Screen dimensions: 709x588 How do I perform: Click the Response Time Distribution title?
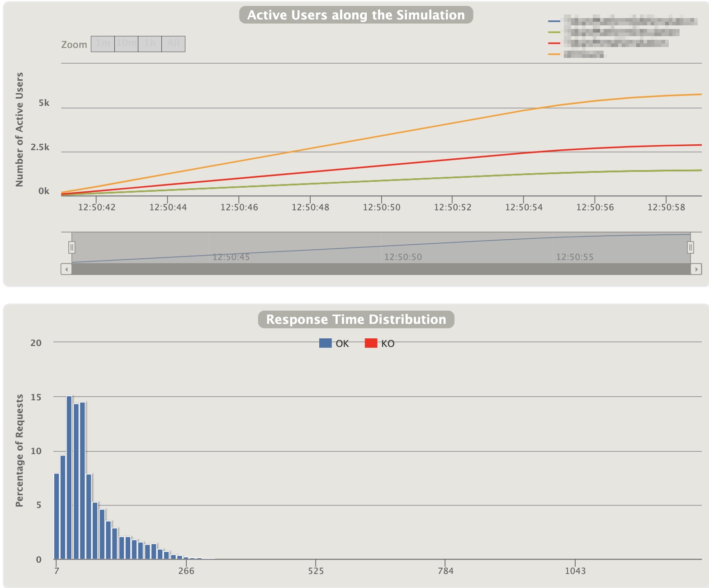click(x=356, y=319)
